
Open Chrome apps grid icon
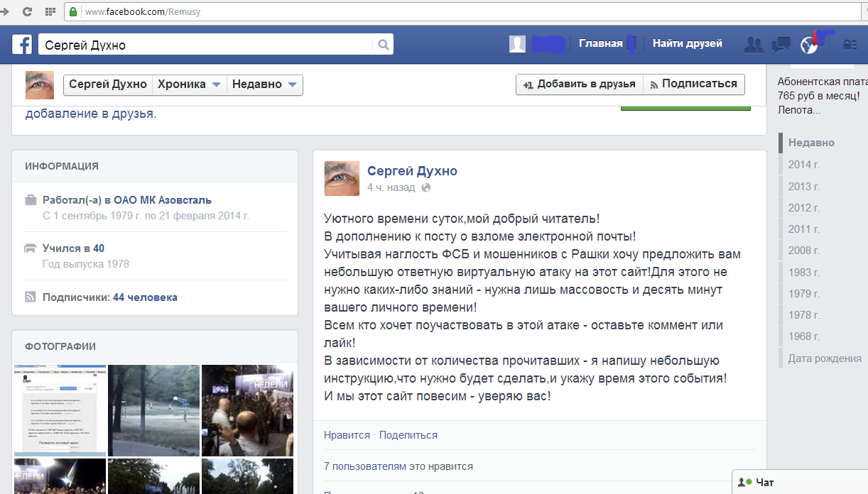[50, 11]
